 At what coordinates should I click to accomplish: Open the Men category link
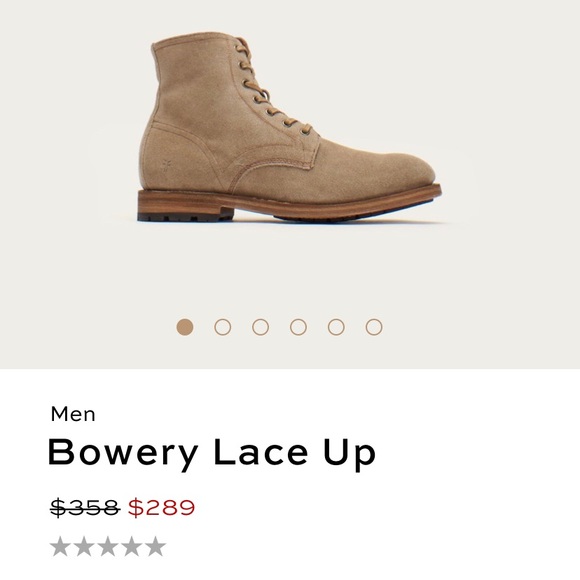pos(73,414)
